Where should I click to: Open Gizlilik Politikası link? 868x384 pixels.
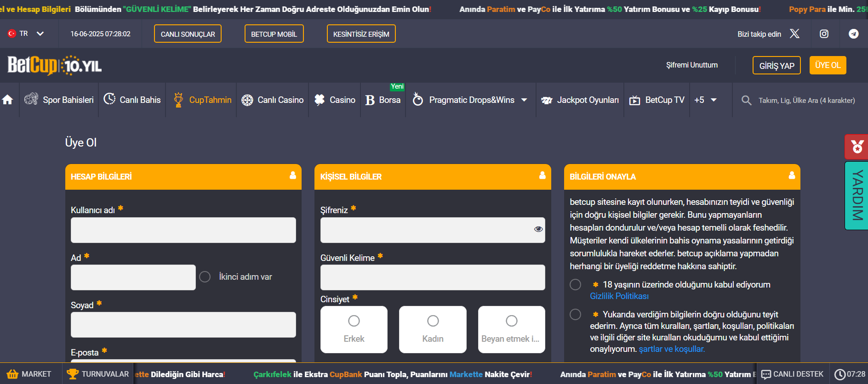point(619,296)
